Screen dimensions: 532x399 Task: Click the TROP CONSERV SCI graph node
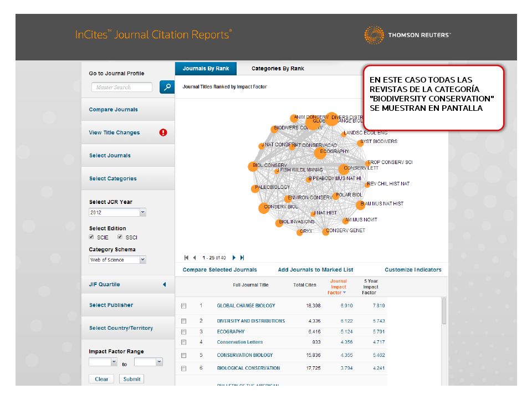pos(367,163)
